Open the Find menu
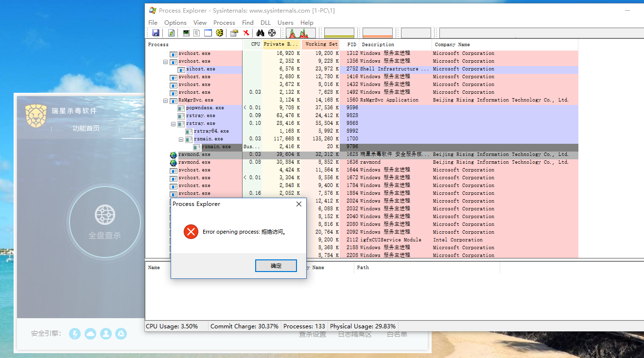The height and width of the screenshot is (358, 644). coord(248,23)
